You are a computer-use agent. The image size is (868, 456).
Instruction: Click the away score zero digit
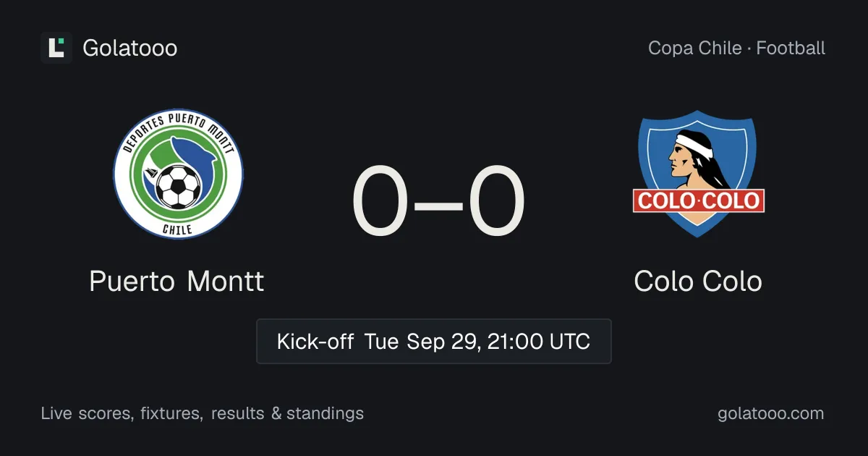(x=497, y=202)
